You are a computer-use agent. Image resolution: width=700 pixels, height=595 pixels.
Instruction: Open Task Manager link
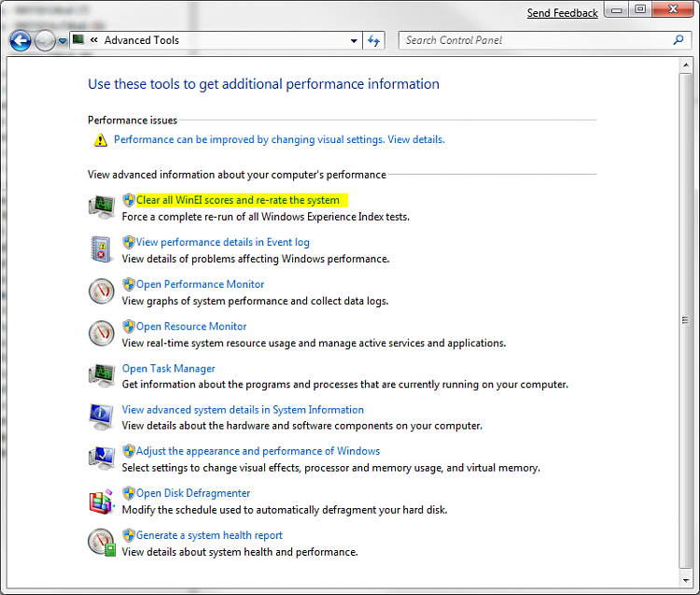coord(168,369)
